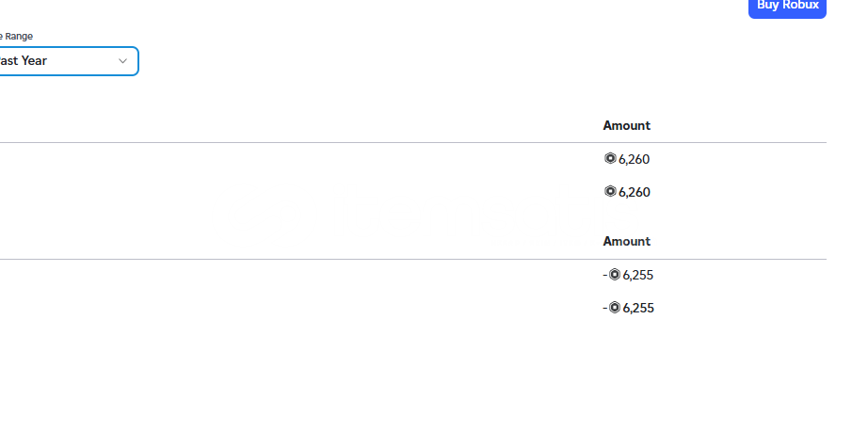
Task: Click the Date Range label above the dropdown
Action: [x=16, y=37]
